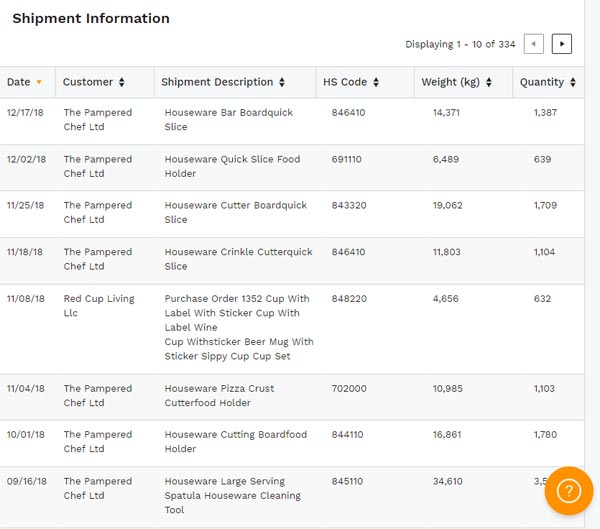Image resolution: width=600 pixels, height=529 pixels.
Task: Select the 09/16/18 date cell
Action: (x=27, y=481)
